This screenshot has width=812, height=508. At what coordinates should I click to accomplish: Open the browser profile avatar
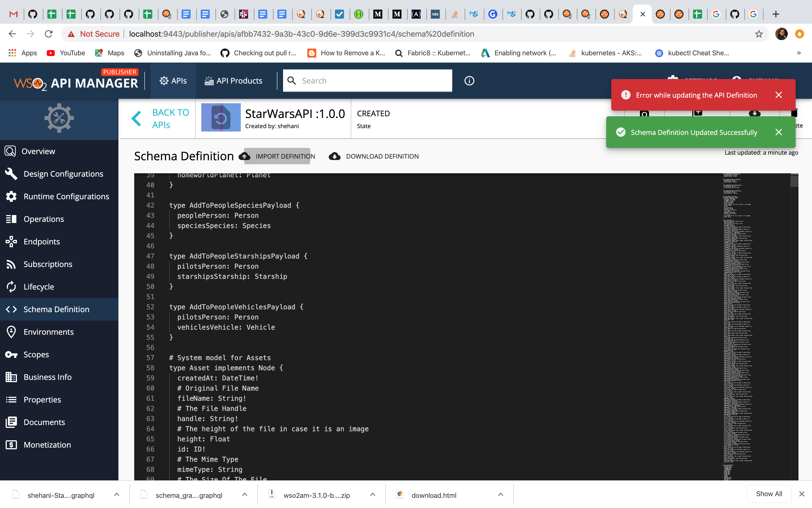pyautogui.click(x=782, y=34)
